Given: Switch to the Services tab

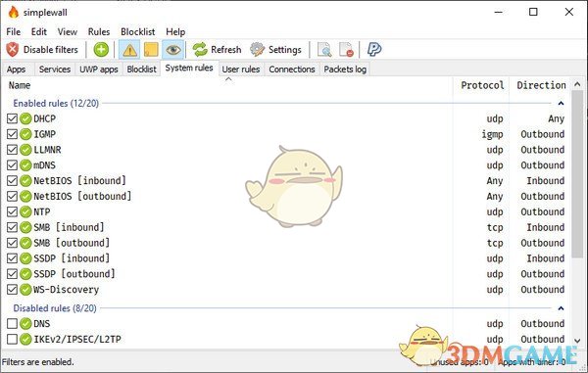Looking at the screenshot, I should tap(55, 70).
